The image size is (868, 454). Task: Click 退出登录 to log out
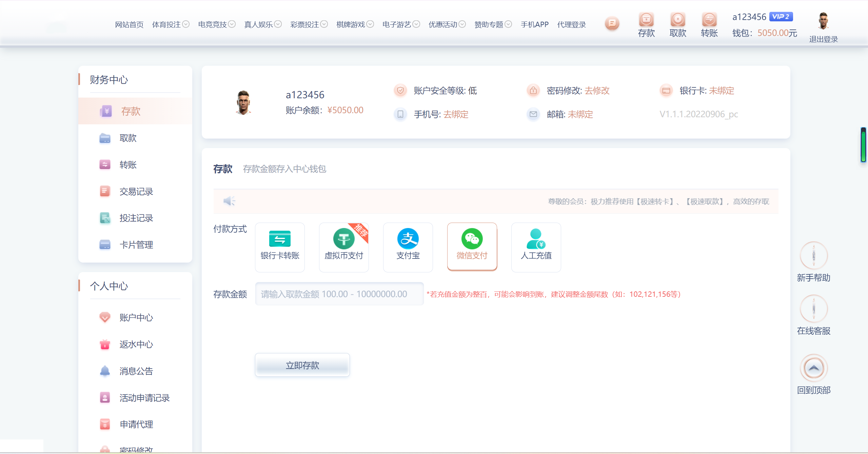pyautogui.click(x=823, y=39)
